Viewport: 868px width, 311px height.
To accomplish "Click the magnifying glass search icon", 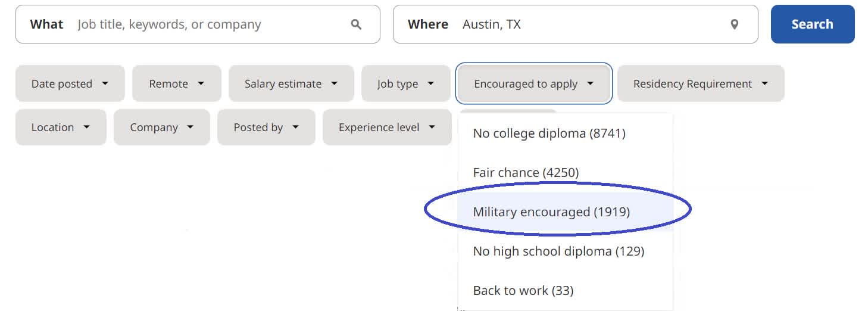I will (356, 24).
